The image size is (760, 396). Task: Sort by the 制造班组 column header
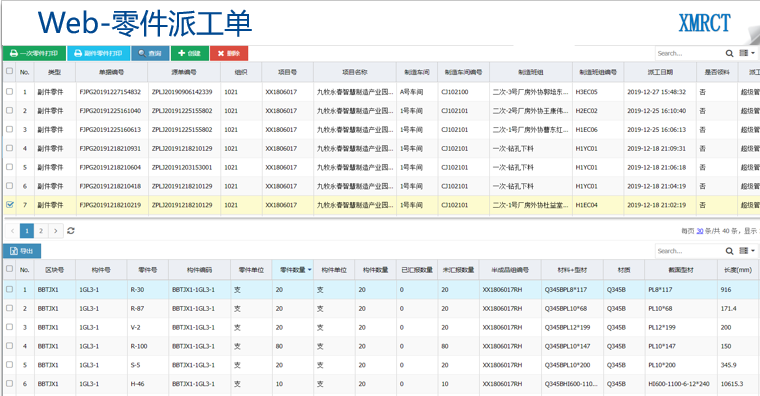pos(531,72)
